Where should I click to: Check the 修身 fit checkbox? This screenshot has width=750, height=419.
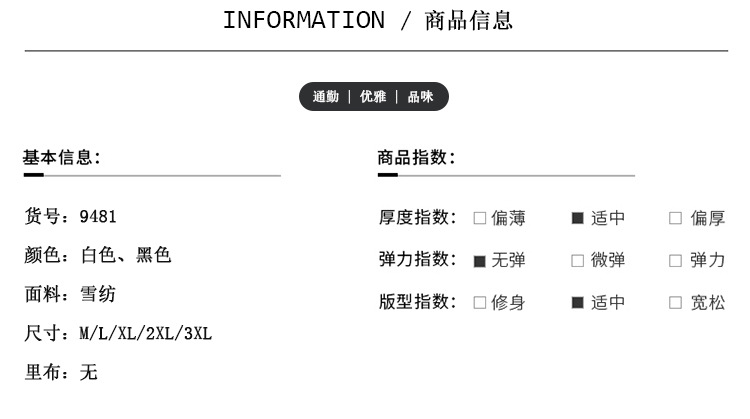click(480, 302)
